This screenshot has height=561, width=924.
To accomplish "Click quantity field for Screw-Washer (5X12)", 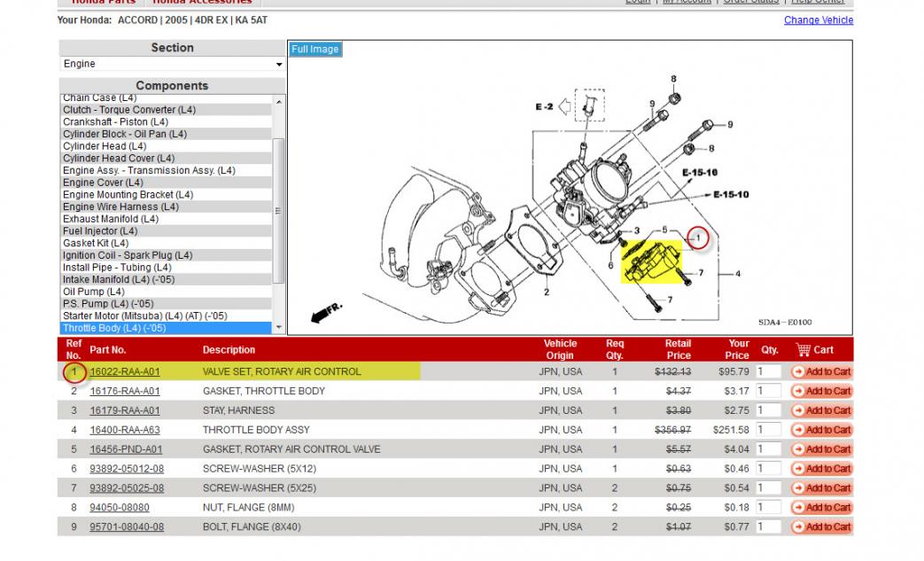I will pos(768,469).
